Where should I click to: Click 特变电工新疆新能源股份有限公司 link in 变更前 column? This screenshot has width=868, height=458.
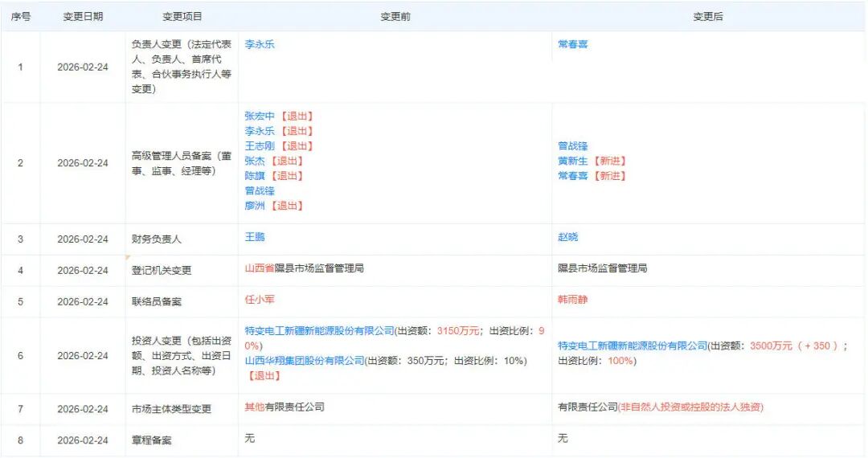click(x=319, y=331)
